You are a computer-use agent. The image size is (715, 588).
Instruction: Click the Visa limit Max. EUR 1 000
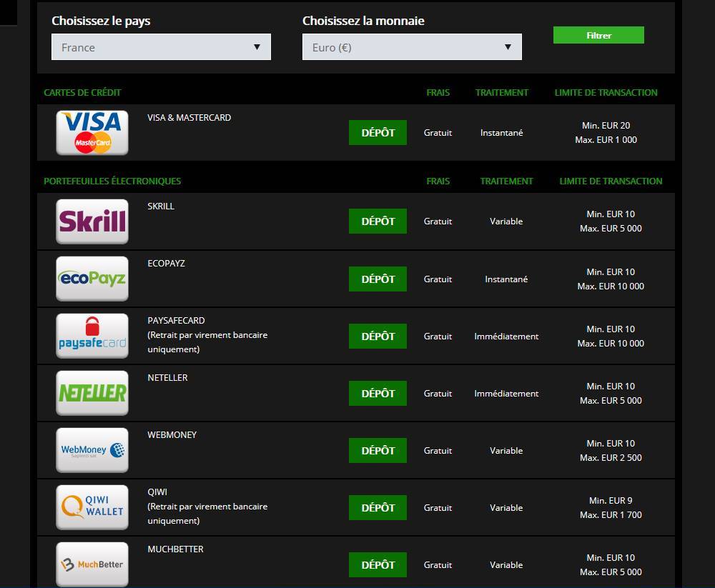pyautogui.click(x=606, y=140)
